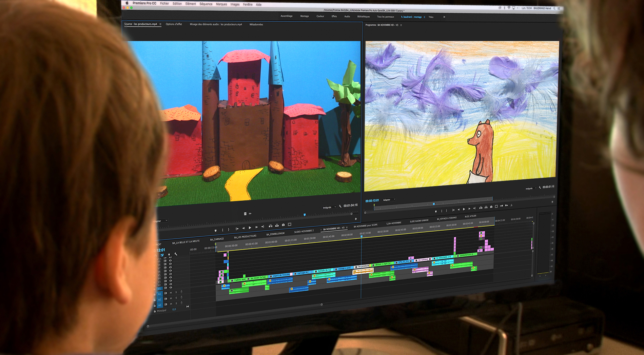Mark In point in Source monitor
Screen dimensions: 644x355
[x=222, y=230]
